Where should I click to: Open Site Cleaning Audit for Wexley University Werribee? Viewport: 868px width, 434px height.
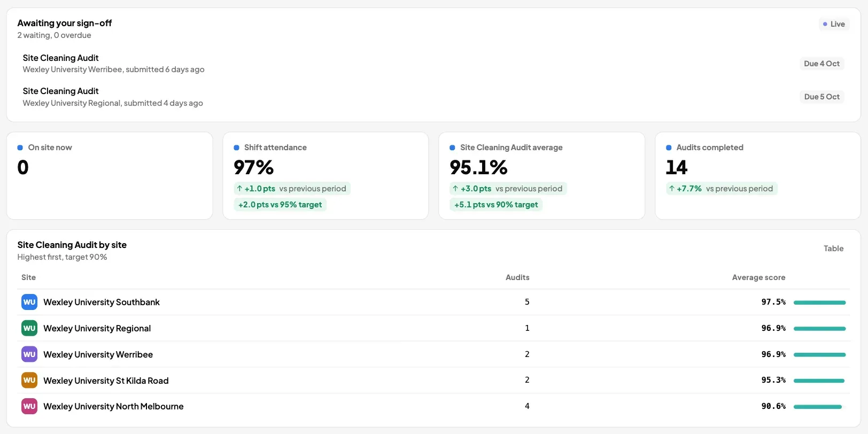pos(433,64)
